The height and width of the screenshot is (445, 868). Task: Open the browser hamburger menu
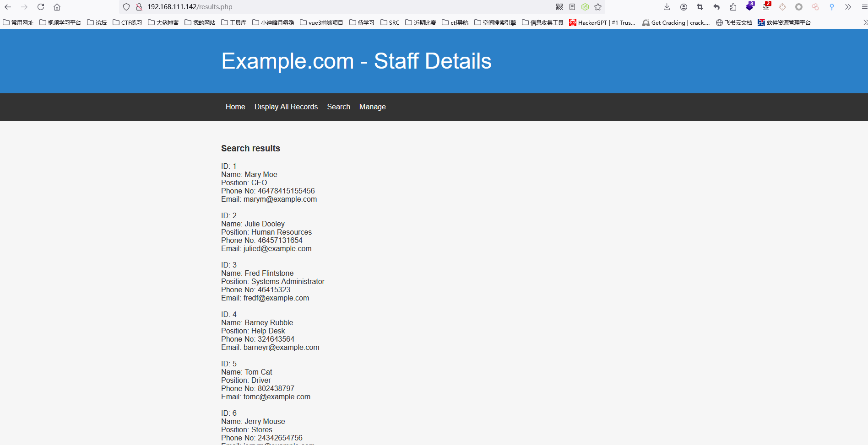click(863, 7)
